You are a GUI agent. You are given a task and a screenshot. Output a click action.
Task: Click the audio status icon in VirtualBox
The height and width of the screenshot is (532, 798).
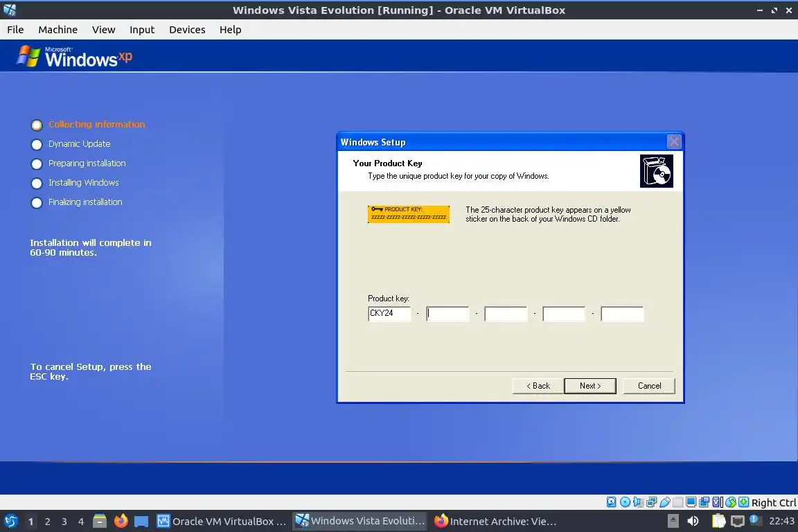coord(638,502)
